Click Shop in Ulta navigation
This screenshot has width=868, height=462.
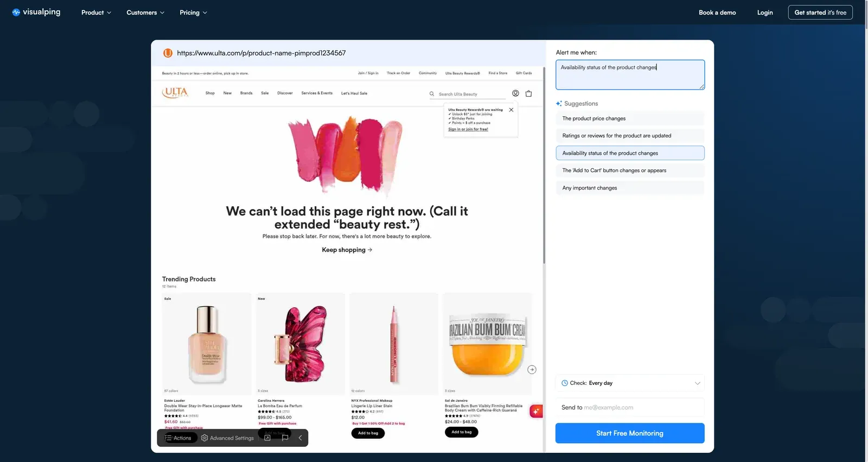(x=210, y=93)
